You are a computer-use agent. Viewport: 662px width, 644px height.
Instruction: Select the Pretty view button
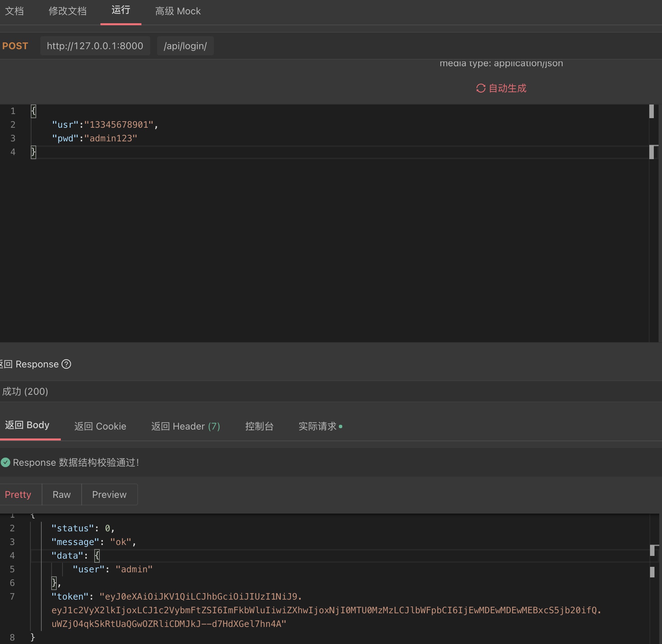pyautogui.click(x=18, y=494)
